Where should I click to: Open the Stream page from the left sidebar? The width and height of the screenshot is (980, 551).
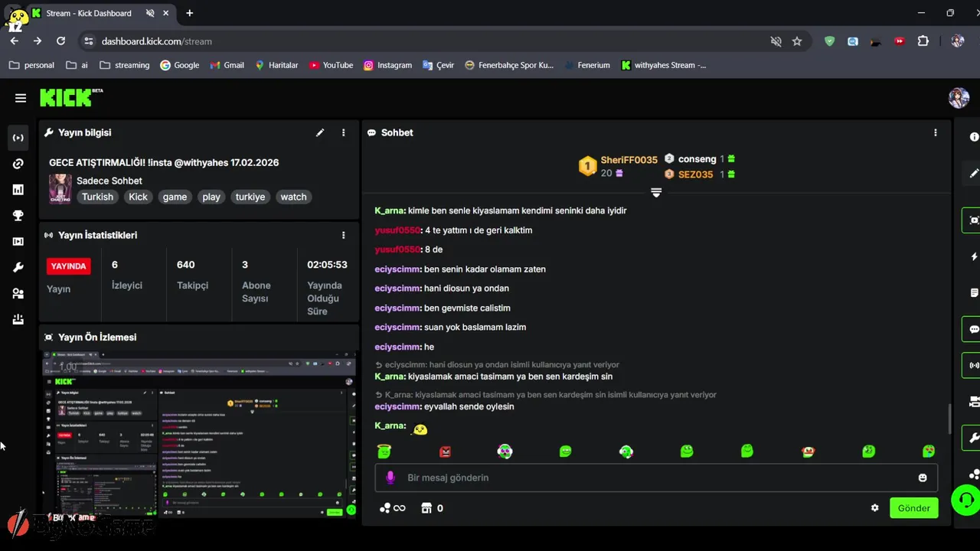click(x=18, y=138)
